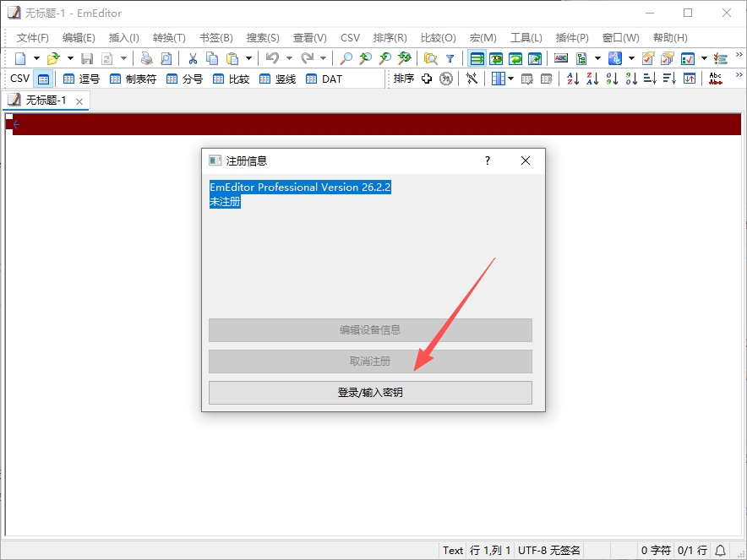Click the sort Z to A icon
The height and width of the screenshot is (560, 747).
tap(592, 79)
